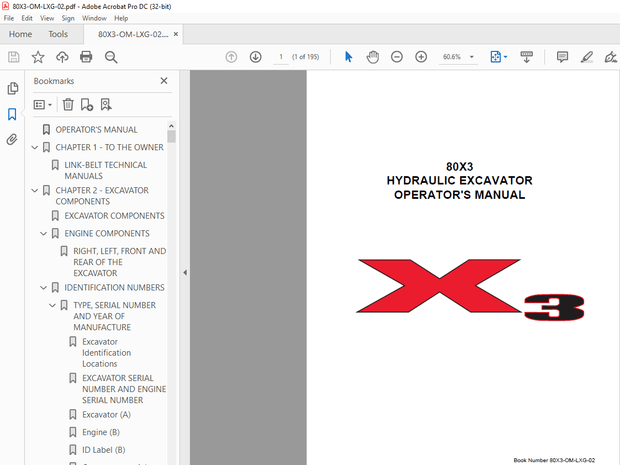Screen dimensions: 620x465
Task: Open the Window menu
Action: pyautogui.click(x=94, y=18)
